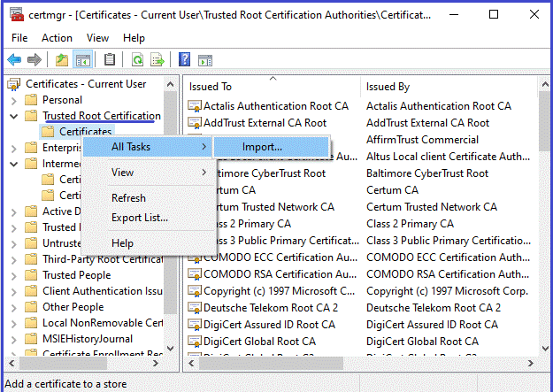
Task: Click tree pane vertical scrollbar down arrow
Action: click(171, 349)
